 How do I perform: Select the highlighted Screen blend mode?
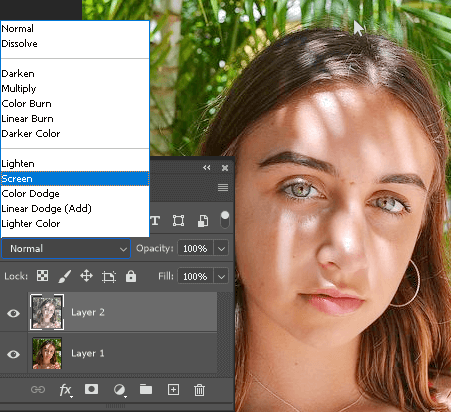(75, 179)
